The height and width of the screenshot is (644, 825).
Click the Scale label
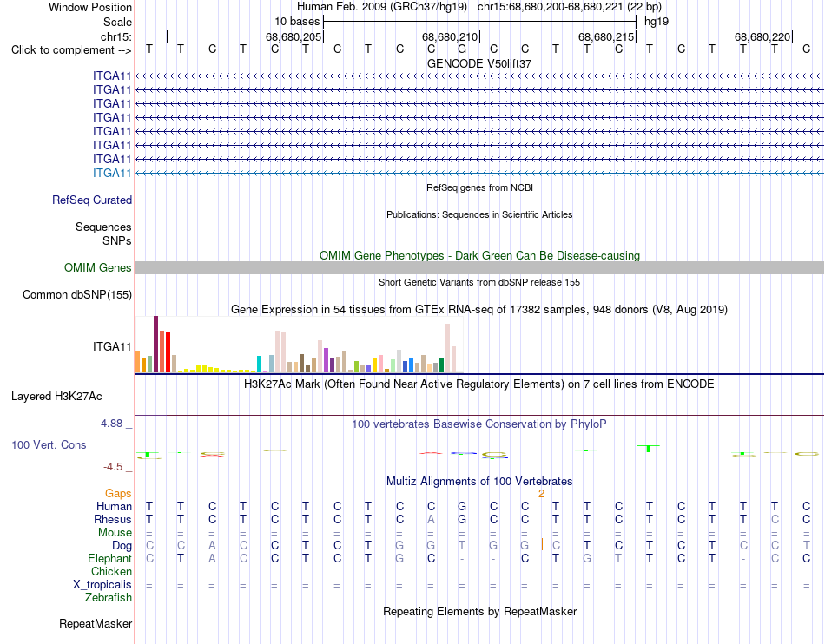tap(117, 22)
